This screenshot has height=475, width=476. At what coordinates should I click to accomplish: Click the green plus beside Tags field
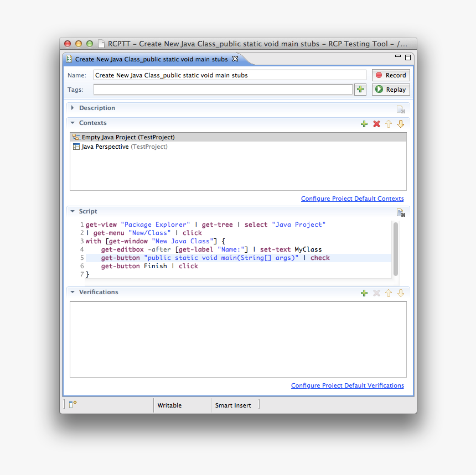[x=360, y=90]
